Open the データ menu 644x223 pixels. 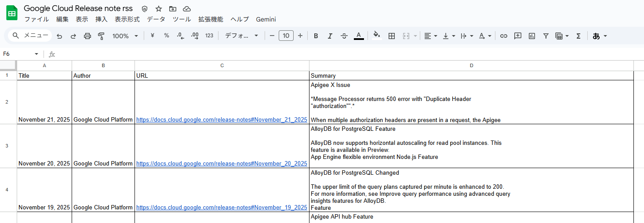tap(156, 19)
